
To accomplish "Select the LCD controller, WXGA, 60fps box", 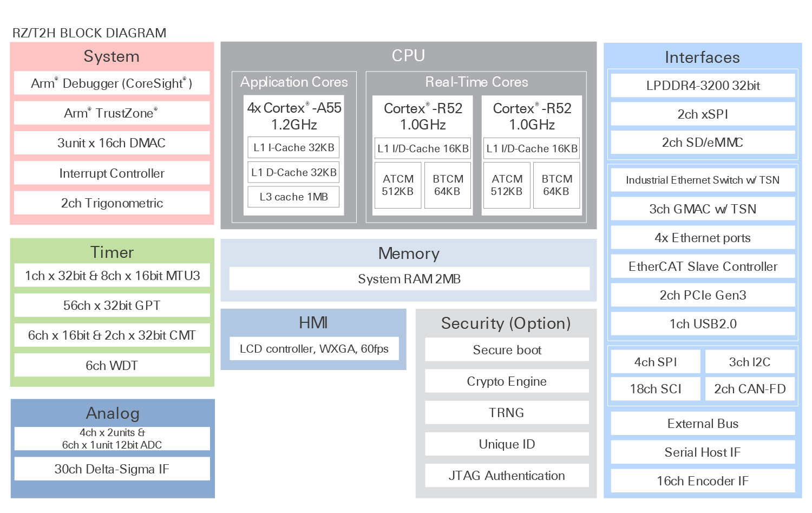I will click(314, 349).
